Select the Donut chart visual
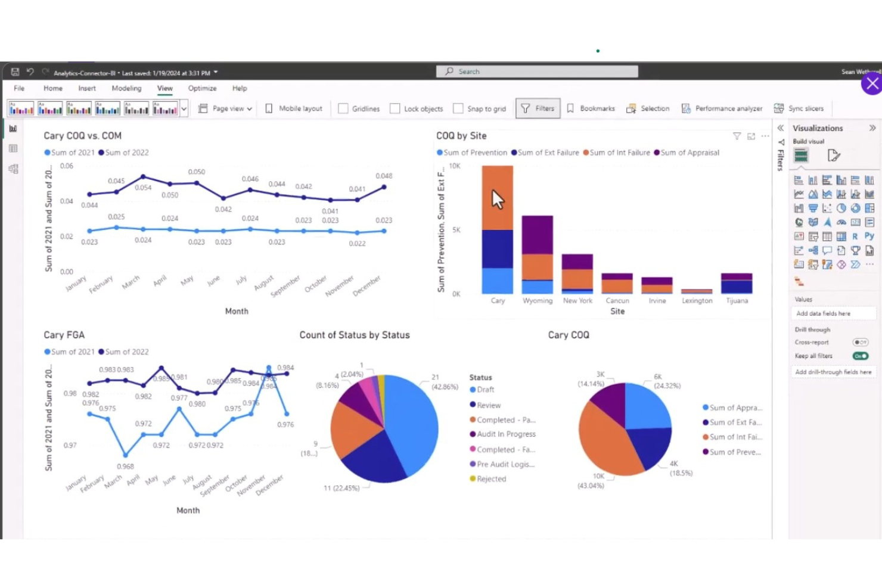882x588 pixels. point(856,208)
